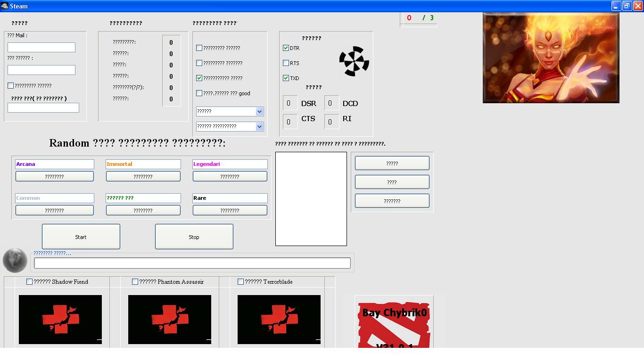Image resolution: width=644 pixels, height=362 pixels.
Task: Click the Stop button
Action: click(x=194, y=237)
